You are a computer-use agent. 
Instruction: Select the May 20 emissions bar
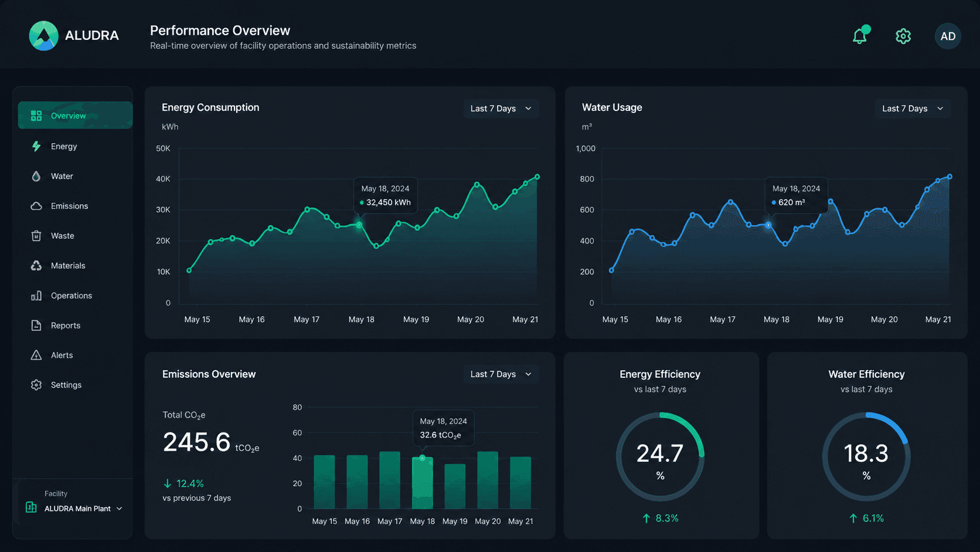[x=488, y=480]
